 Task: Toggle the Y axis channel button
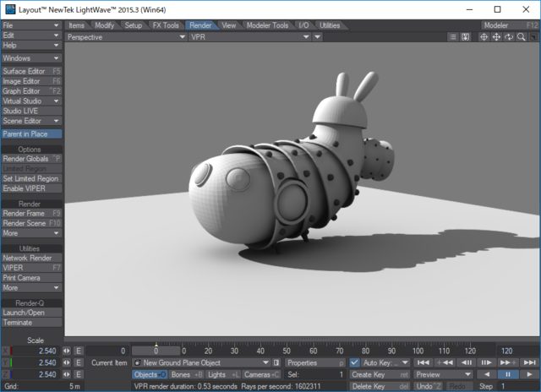tap(7, 362)
